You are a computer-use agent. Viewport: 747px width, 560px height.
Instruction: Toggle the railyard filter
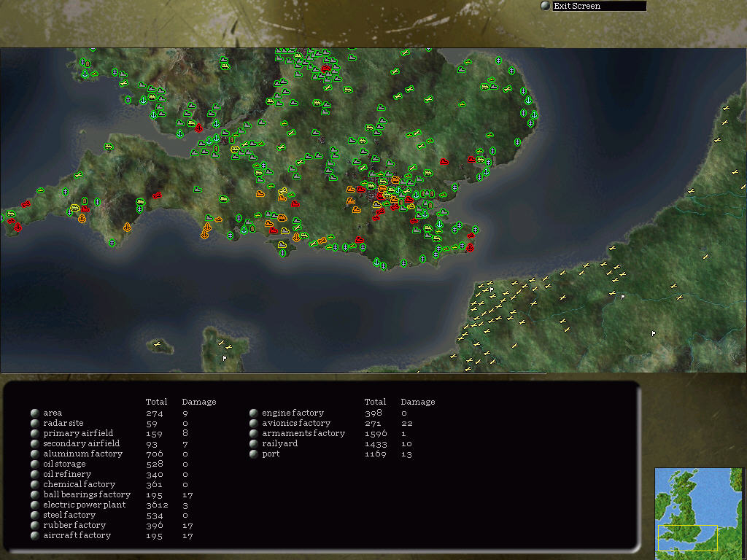253,443
